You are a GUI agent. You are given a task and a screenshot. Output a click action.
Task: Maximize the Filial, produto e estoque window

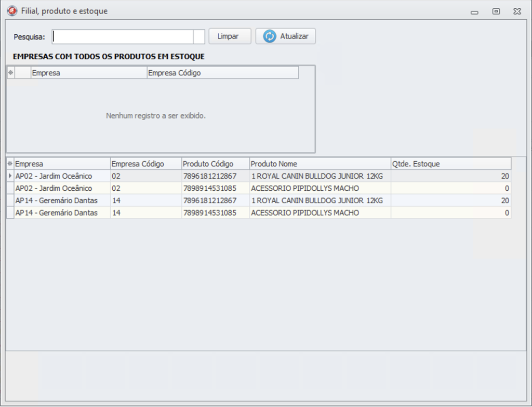tap(496, 11)
